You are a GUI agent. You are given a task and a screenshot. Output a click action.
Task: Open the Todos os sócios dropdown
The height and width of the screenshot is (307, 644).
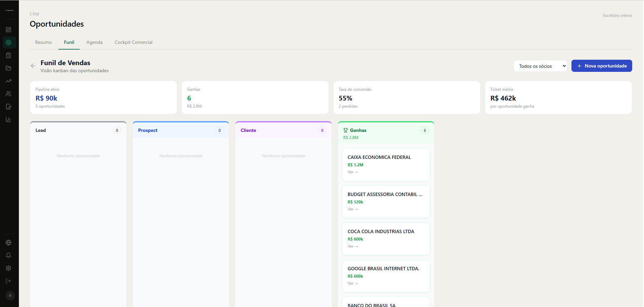click(540, 66)
